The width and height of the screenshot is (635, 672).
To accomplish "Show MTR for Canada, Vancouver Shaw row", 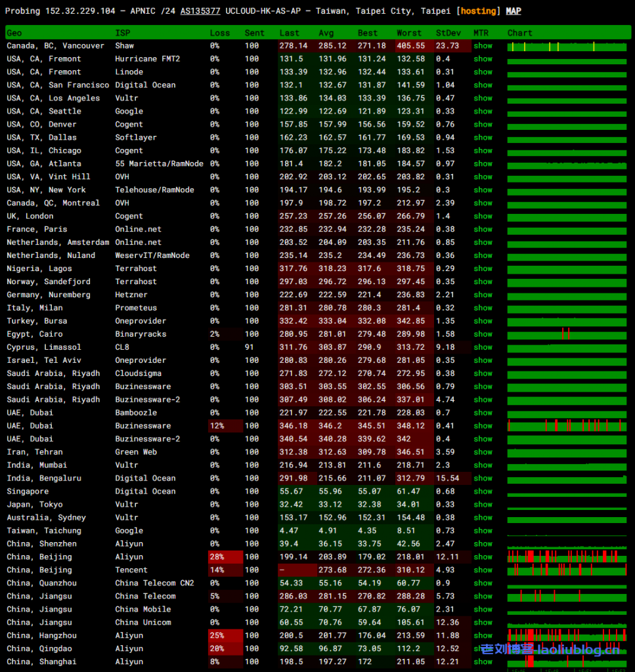I will pos(483,46).
